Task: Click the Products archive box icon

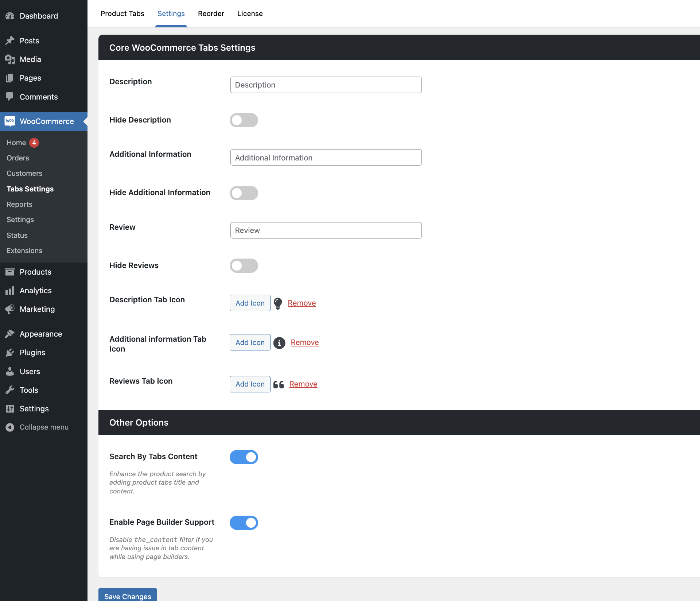Action: point(10,272)
